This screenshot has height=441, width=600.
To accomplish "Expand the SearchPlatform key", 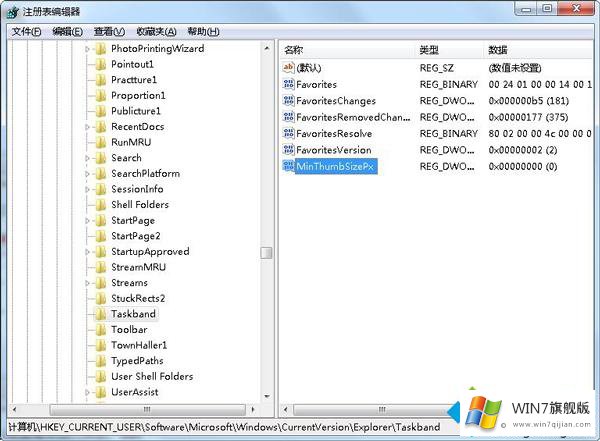I will (x=87, y=174).
